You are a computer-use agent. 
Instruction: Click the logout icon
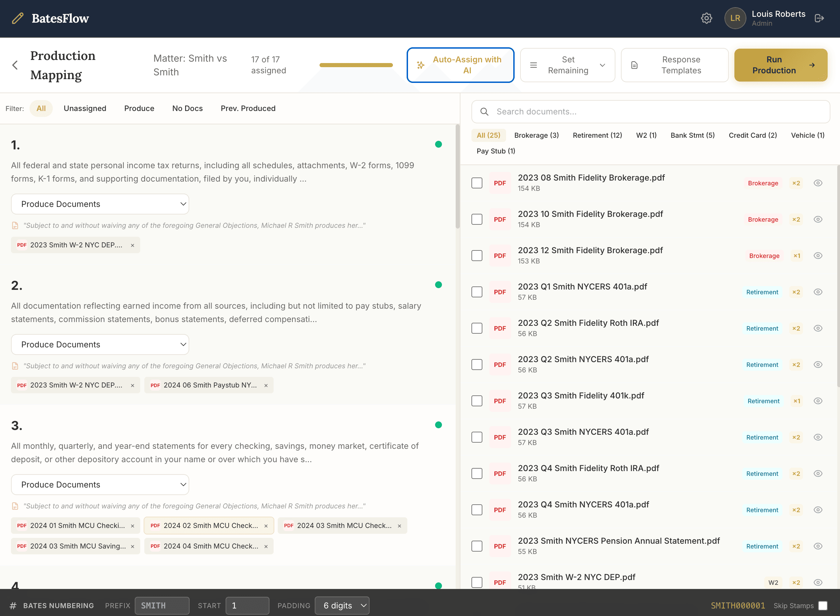tap(819, 18)
